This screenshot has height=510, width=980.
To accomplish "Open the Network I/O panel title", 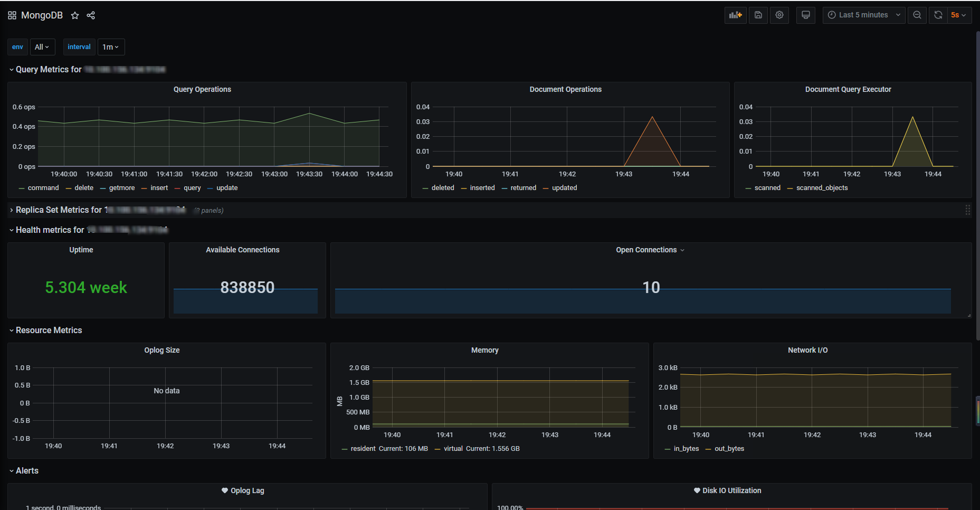I will point(808,351).
